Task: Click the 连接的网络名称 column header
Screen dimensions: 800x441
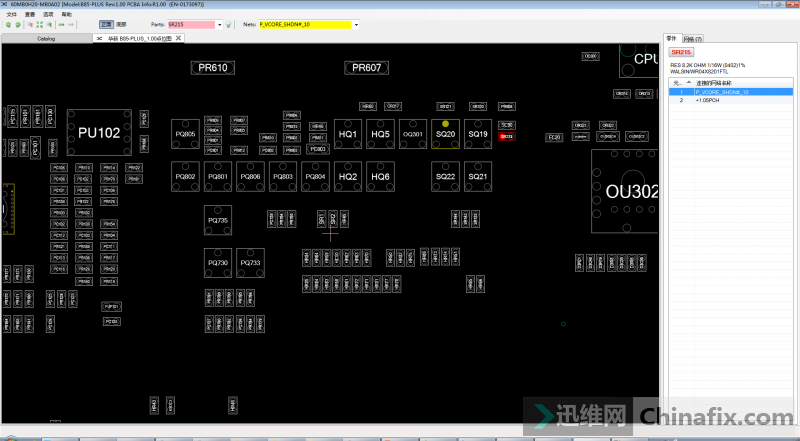Action: coord(743,83)
